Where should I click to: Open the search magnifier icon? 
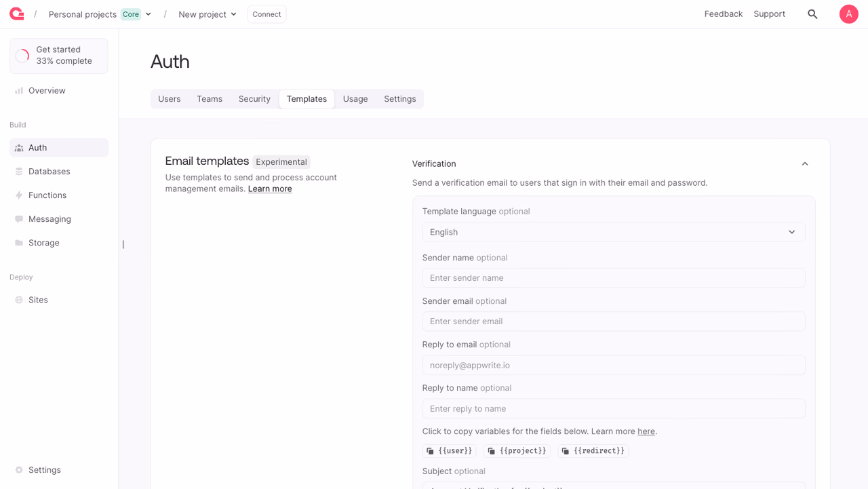(812, 14)
